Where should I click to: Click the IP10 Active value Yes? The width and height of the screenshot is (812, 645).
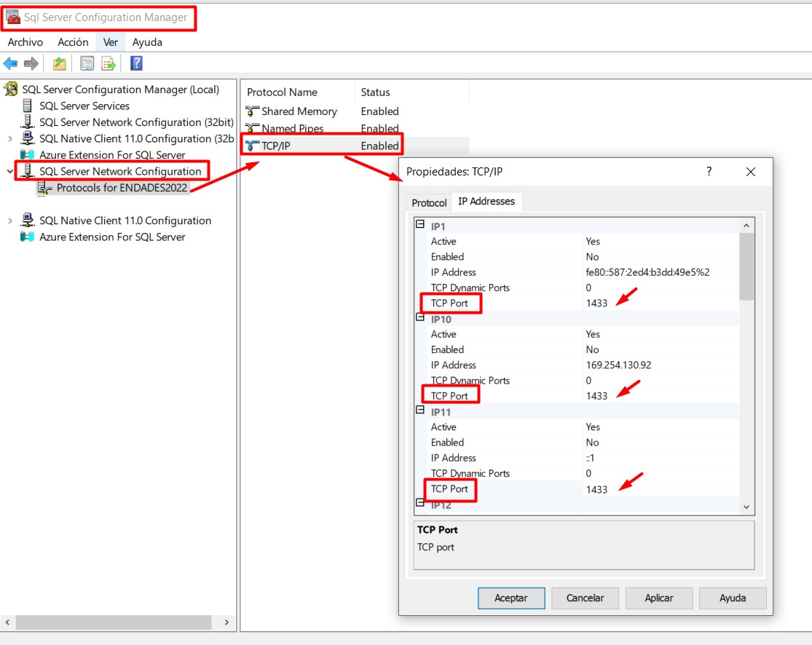click(x=592, y=334)
